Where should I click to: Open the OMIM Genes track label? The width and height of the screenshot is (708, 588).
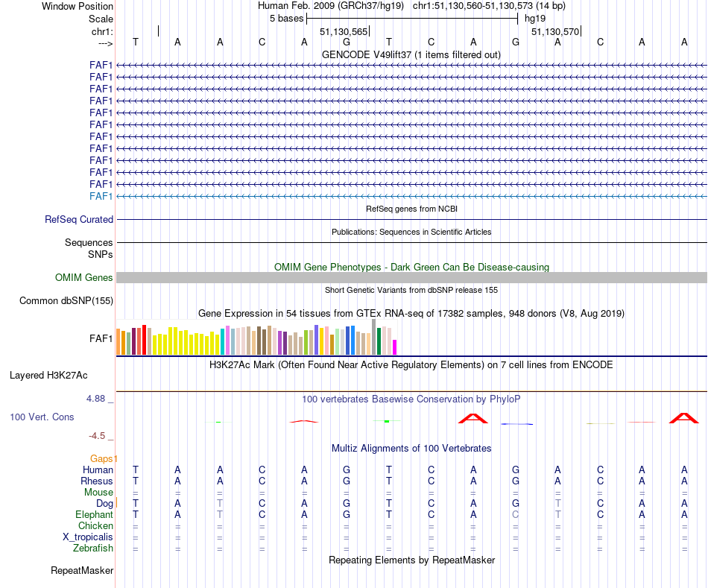pyautogui.click(x=83, y=278)
